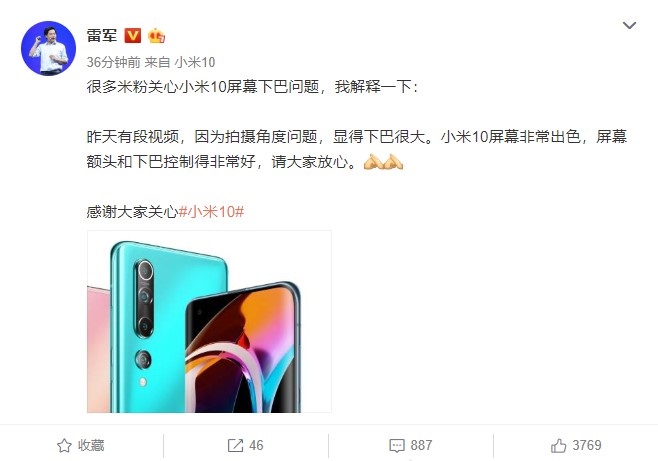658x461 pixels.
Task: Click Lei Jun's profile avatar
Action: pos(49,48)
